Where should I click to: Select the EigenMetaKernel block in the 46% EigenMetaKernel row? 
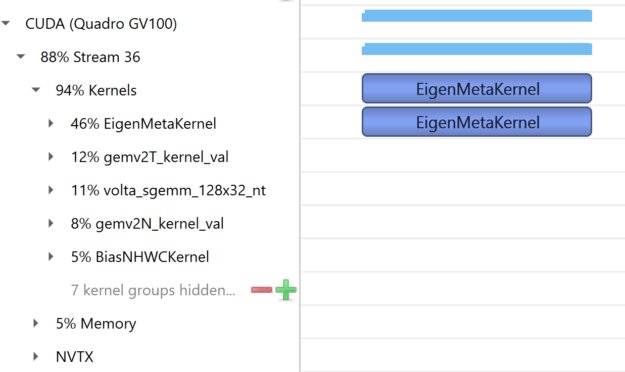coord(477,122)
